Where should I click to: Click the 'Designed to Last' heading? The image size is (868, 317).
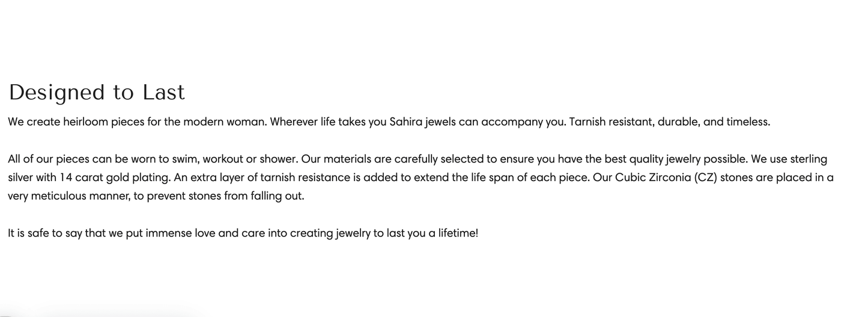coord(97,93)
